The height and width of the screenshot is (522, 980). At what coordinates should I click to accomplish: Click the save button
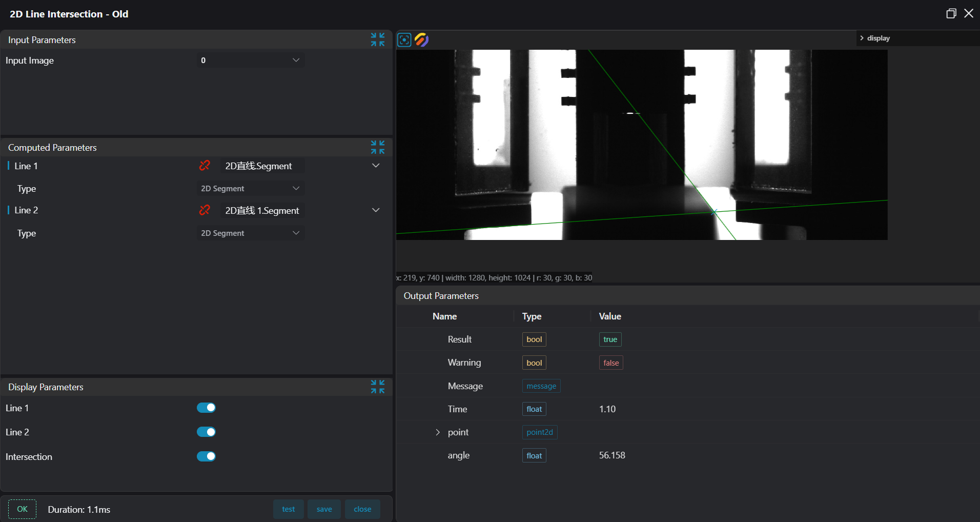click(x=324, y=509)
